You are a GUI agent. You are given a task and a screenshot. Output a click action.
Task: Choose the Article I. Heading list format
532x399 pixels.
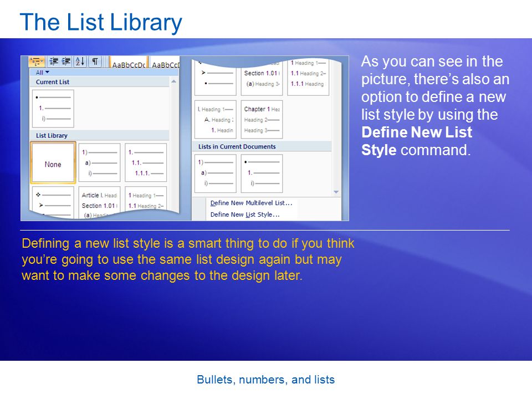coord(99,202)
